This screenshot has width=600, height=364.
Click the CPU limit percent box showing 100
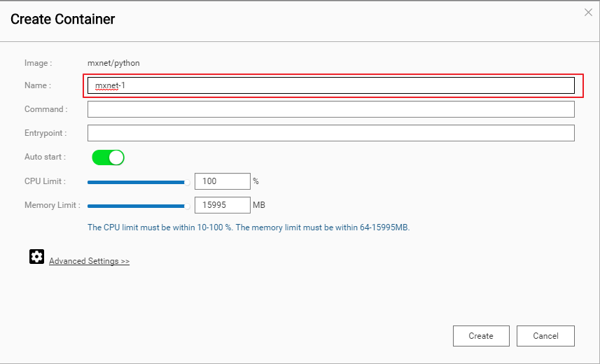point(222,181)
